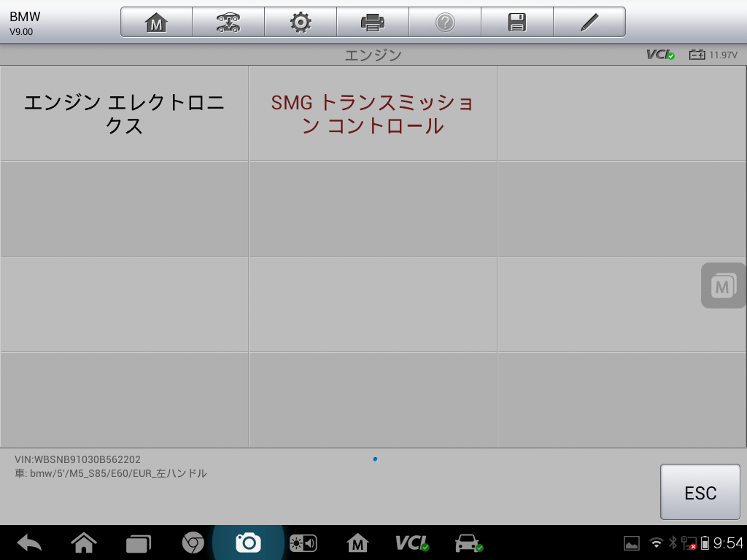Viewport: 747px width, 560px height.
Task: Tap the 9:54 clock
Action: pos(728,542)
